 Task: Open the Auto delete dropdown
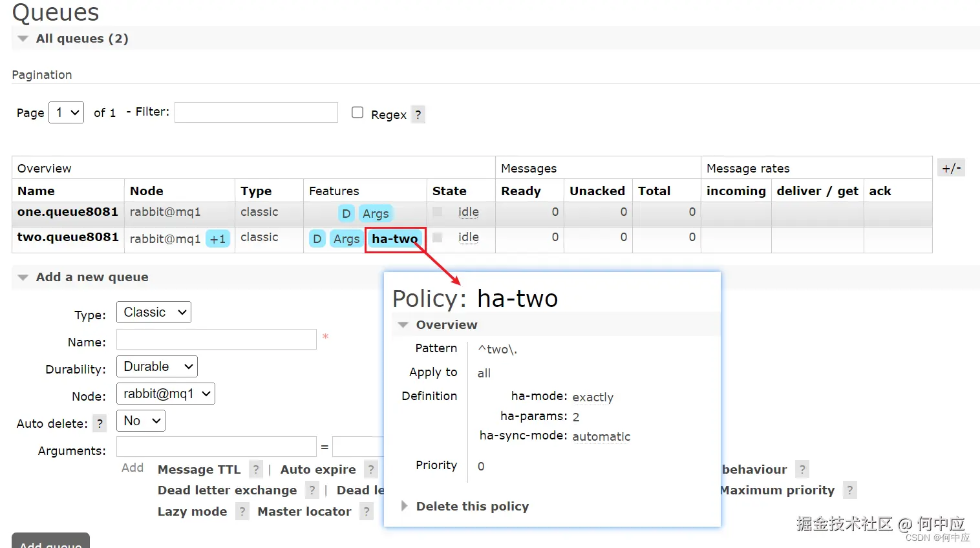pyautogui.click(x=141, y=421)
